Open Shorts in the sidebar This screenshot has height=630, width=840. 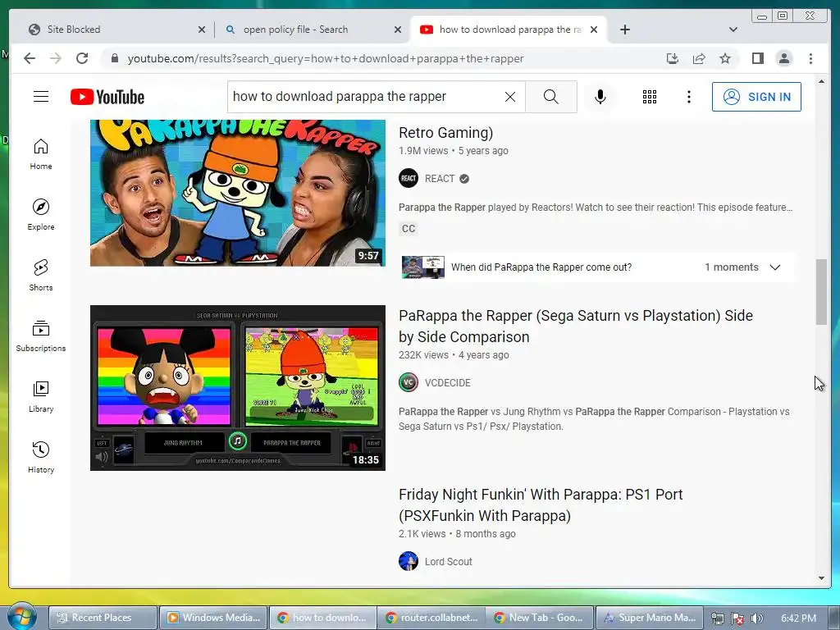click(41, 276)
